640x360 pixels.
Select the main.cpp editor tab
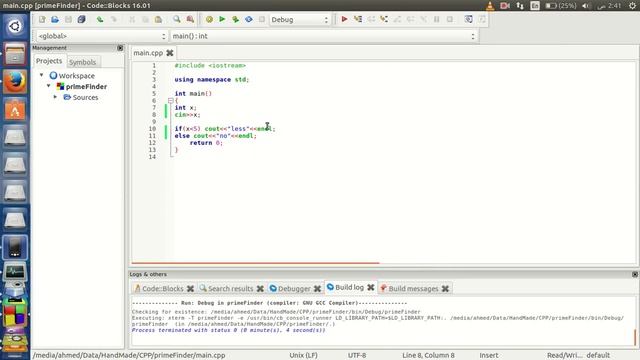pos(148,53)
